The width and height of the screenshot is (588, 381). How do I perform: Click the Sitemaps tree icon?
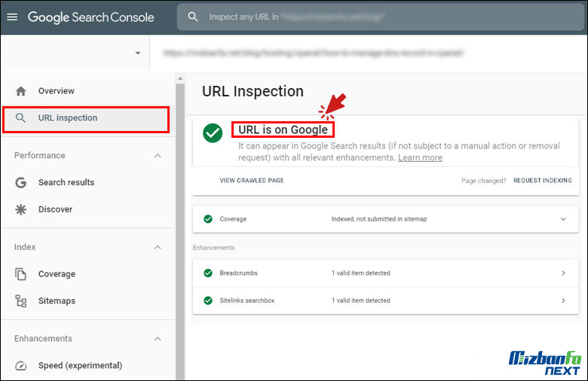click(20, 301)
